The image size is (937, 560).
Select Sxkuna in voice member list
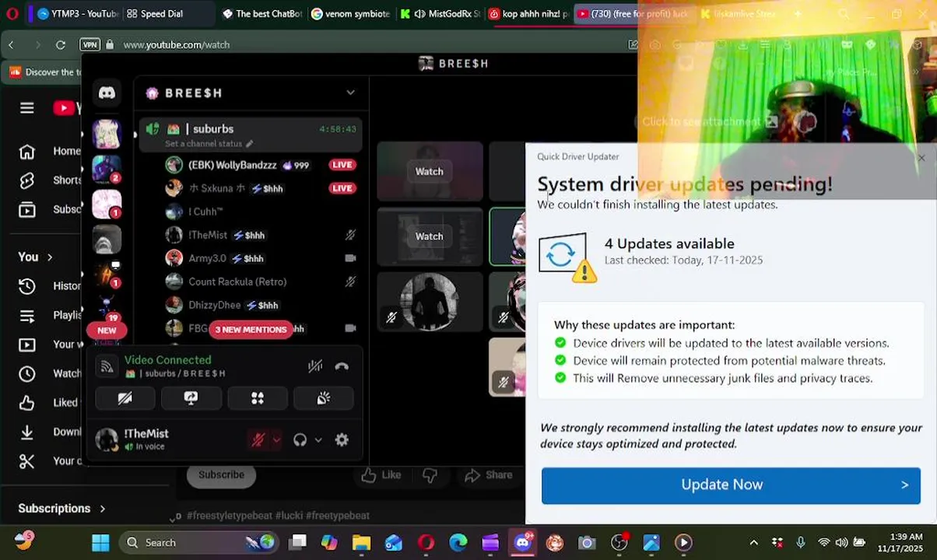259,188
